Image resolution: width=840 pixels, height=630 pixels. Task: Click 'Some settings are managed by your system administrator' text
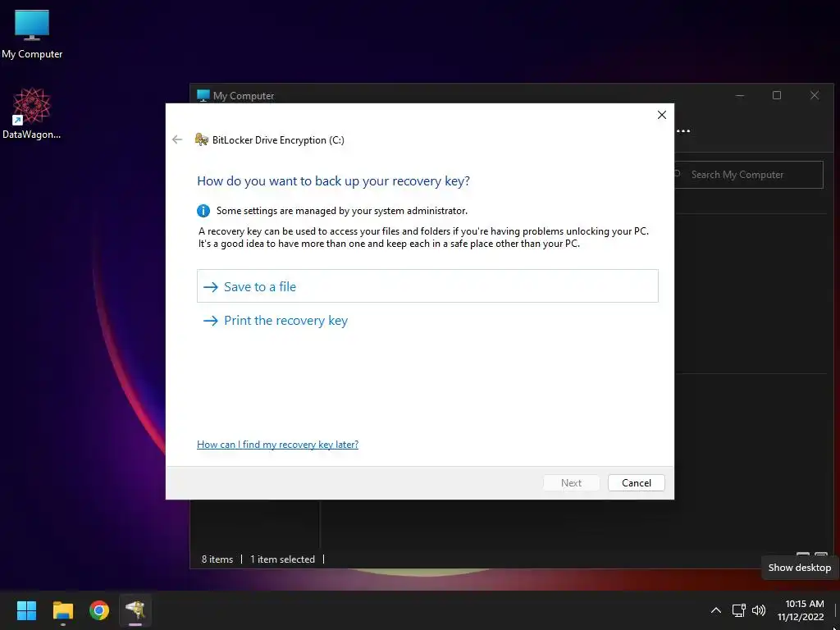coord(342,211)
